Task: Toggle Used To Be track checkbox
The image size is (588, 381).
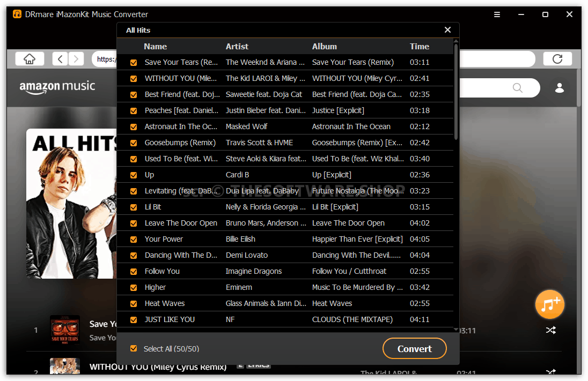Action: click(x=134, y=159)
